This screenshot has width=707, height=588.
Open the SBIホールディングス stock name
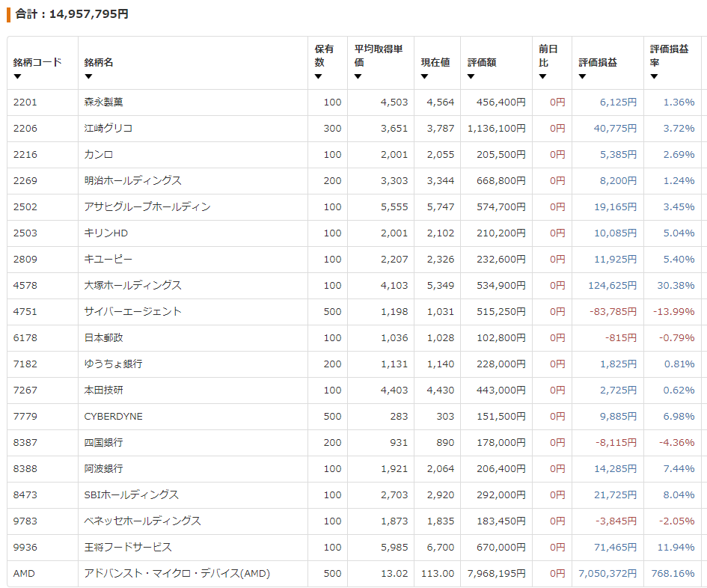coord(132,495)
